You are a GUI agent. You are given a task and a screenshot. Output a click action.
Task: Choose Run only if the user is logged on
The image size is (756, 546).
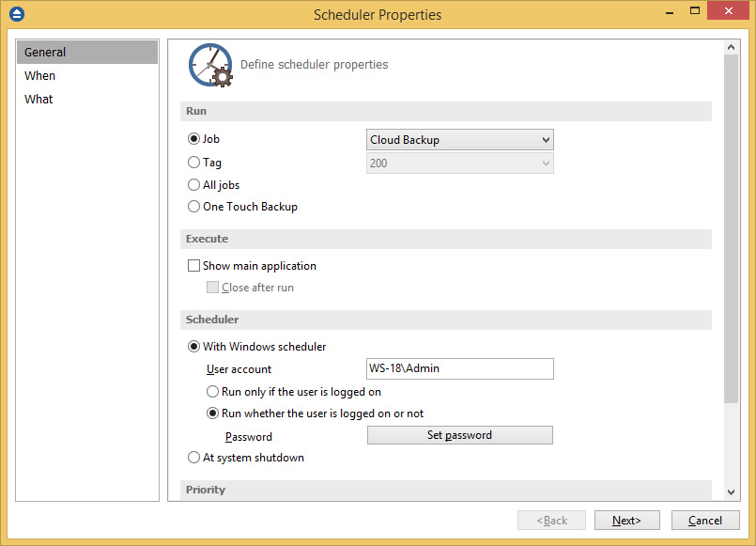coord(212,391)
